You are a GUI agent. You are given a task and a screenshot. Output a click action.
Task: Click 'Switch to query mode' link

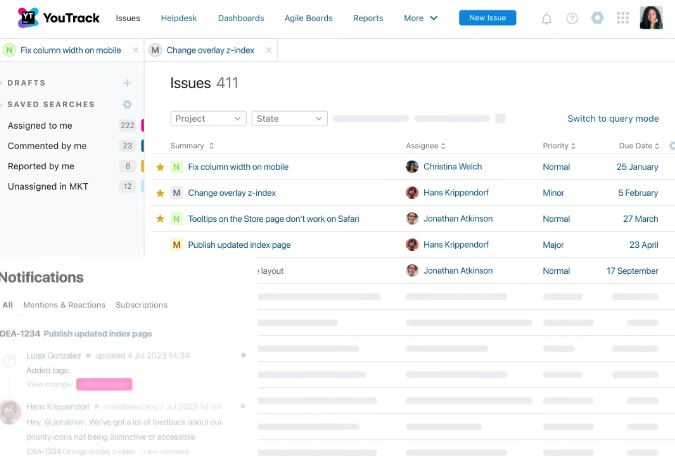point(613,119)
